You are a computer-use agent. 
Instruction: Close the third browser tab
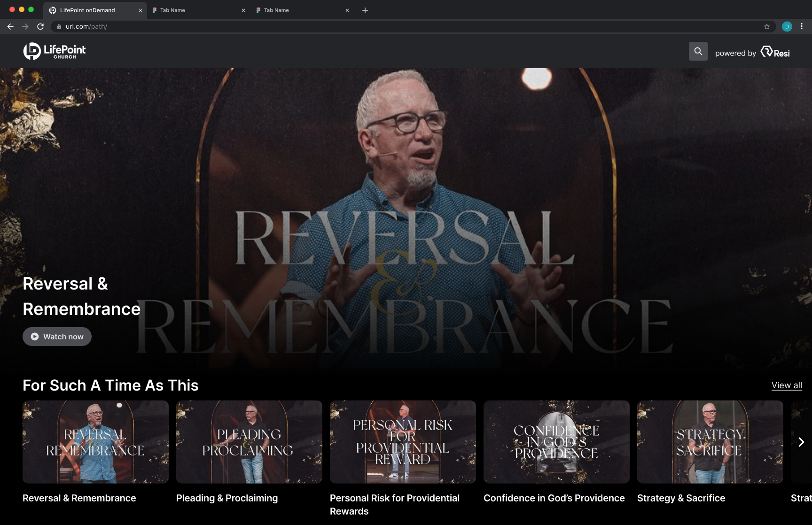(x=347, y=10)
